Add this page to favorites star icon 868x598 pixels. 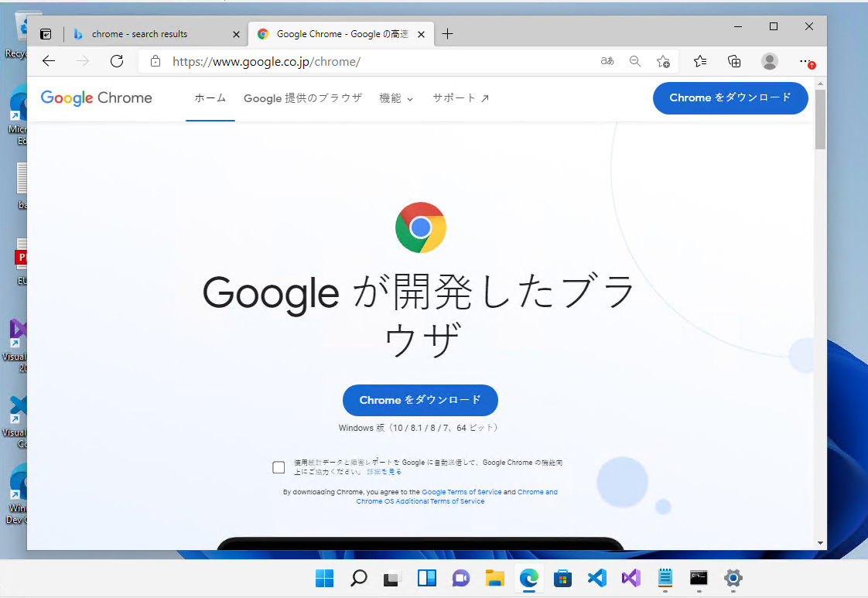663,61
